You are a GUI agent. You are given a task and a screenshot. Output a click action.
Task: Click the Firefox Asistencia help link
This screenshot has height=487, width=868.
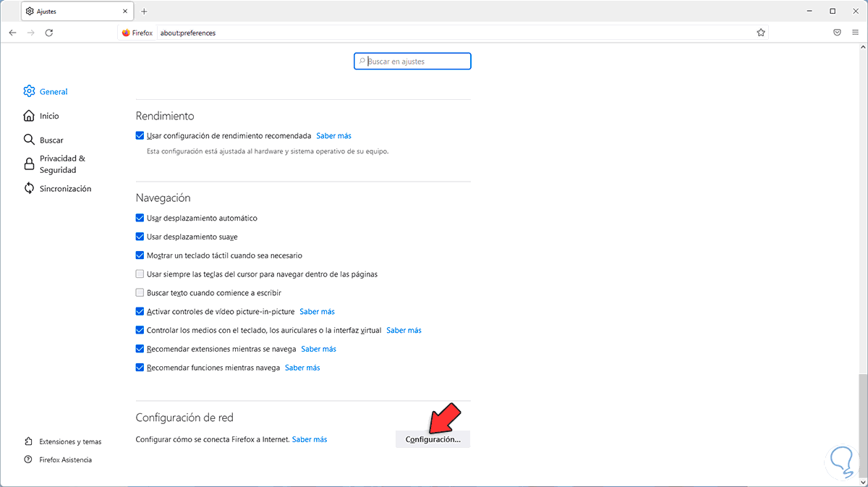click(65, 460)
